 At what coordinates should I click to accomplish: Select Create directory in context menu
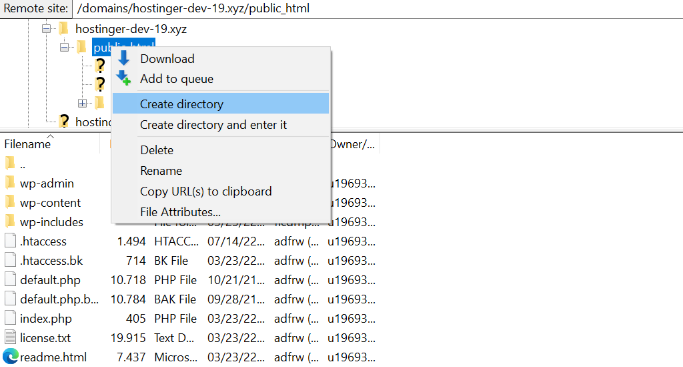tap(220, 104)
